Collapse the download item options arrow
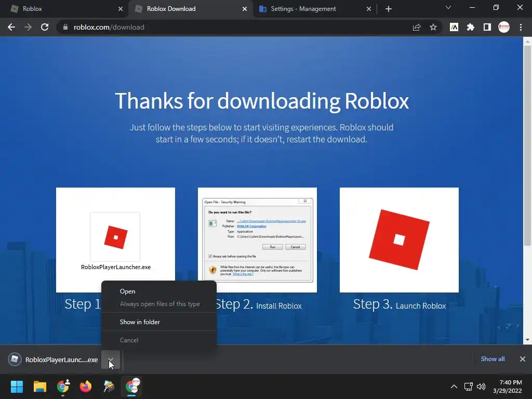 point(111,360)
